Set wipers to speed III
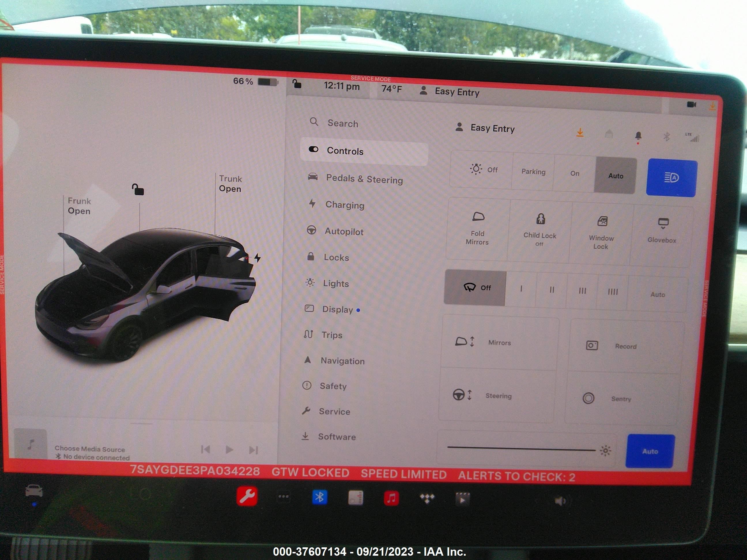The width and height of the screenshot is (747, 560). (582, 291)
